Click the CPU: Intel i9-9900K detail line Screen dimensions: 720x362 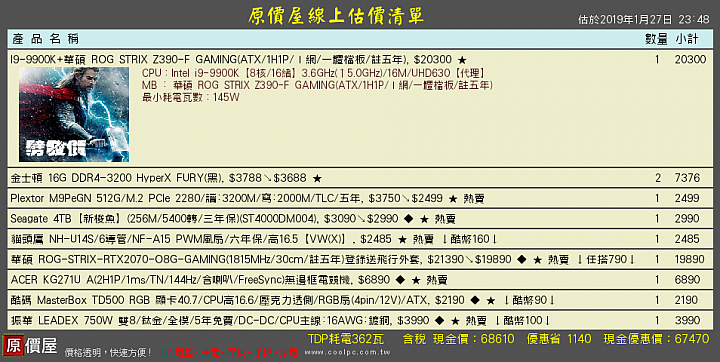click(314, 73)
